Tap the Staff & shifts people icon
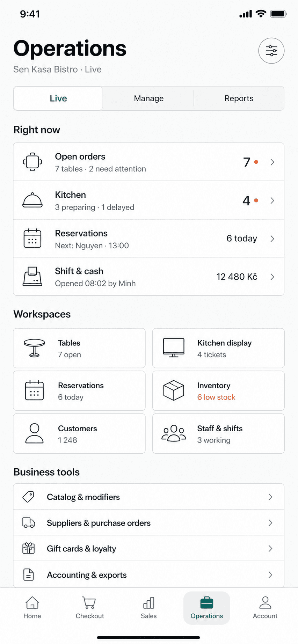The height and width of the screenshot is (644, 298). (x=174, y=433)
